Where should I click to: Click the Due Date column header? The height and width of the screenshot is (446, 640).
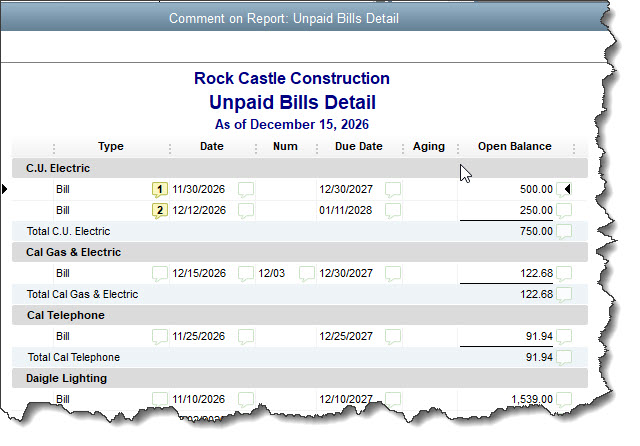click(x=358, y=147)
